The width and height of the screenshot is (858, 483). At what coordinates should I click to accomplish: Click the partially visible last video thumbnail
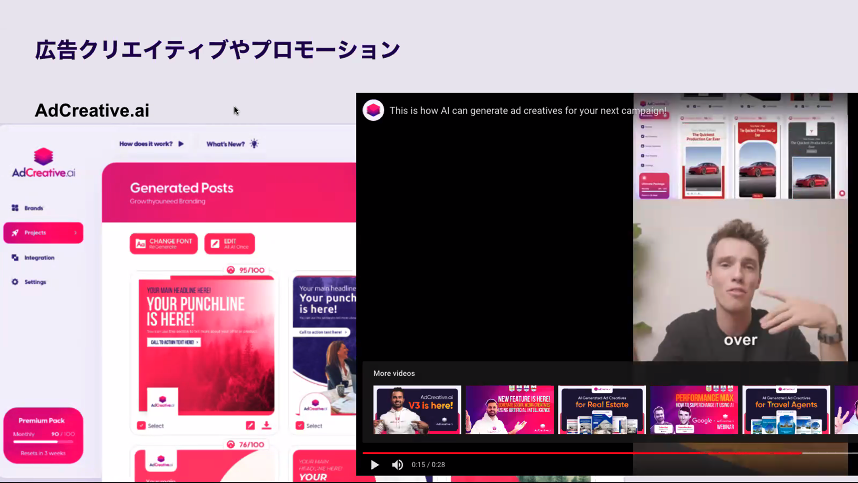point(846,410)
